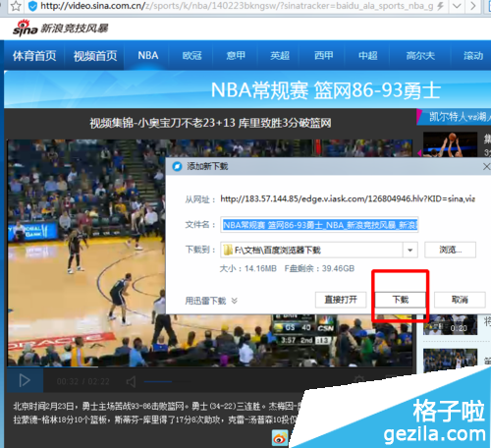Click the 文件名 filename input field
Image resolution: width=491 pixels, height=448 pixels.
point(319,225)
